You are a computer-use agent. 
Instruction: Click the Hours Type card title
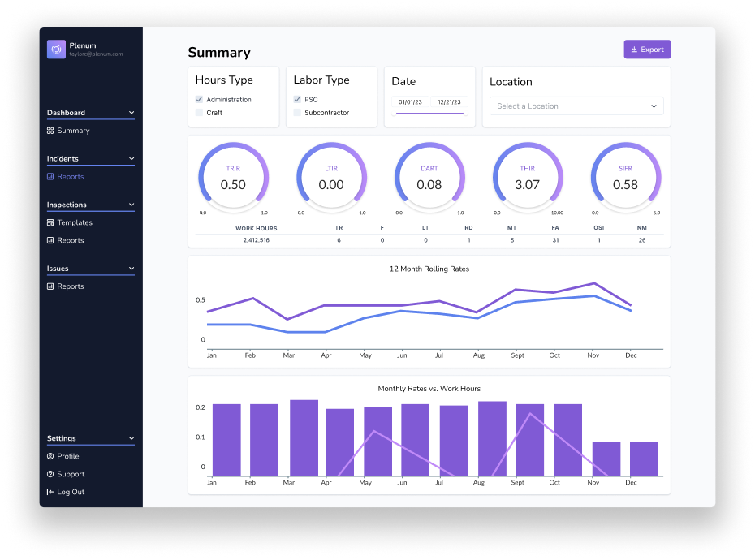[224, 80]
